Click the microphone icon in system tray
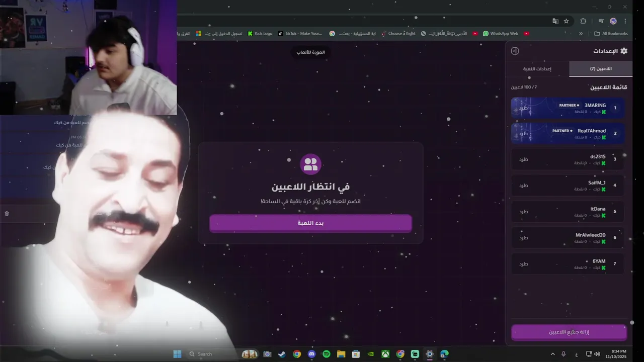Screen dimensions: 644x362 (563, 354)
